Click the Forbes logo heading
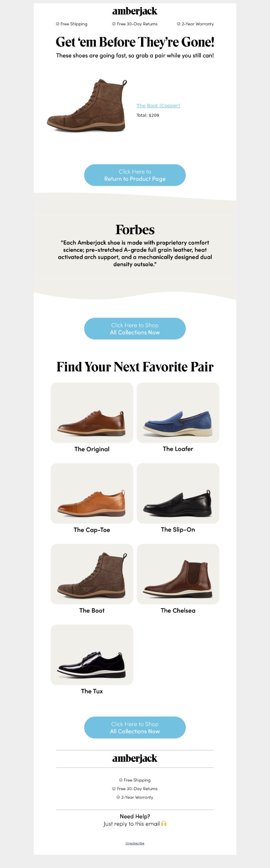Image resolution: width=270 pixels, height=868 pixels. click(135, 230)
